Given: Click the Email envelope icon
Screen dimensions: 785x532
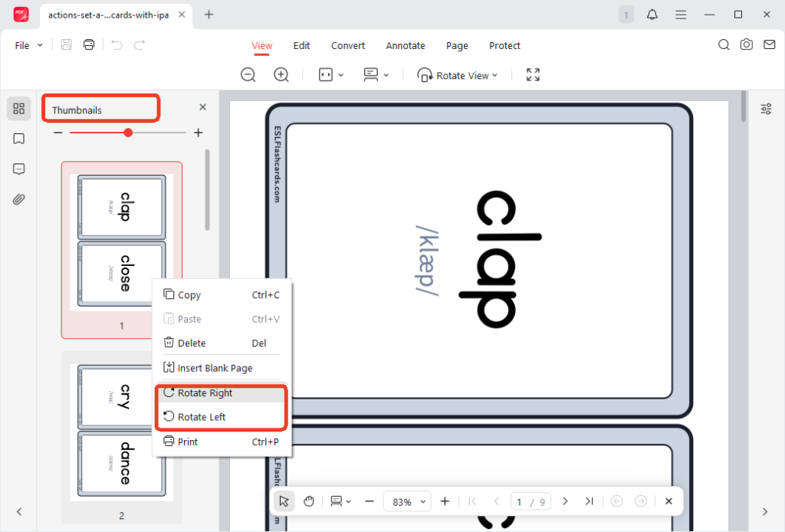Looking at the screenshot, I should pos(770,44).
